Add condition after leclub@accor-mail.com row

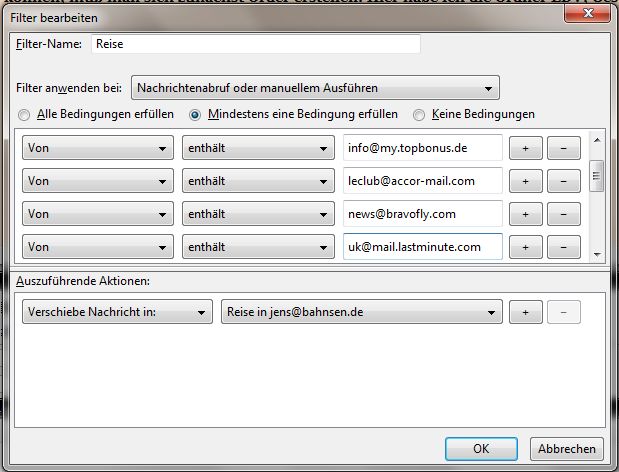point(525,181)
